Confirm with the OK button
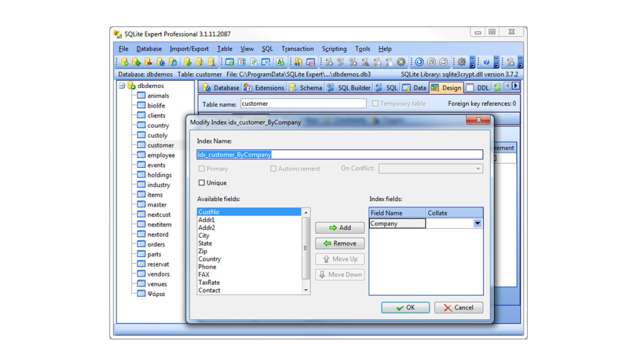Image resolution: width=644 pixels, height=362 pixels. pyautogui.click(x=405, y=308)
